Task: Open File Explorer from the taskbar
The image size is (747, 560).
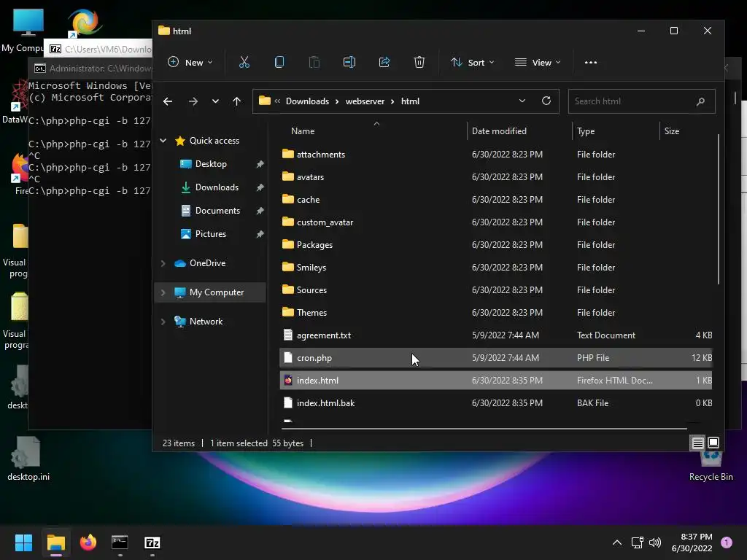Action: point(55,542)
